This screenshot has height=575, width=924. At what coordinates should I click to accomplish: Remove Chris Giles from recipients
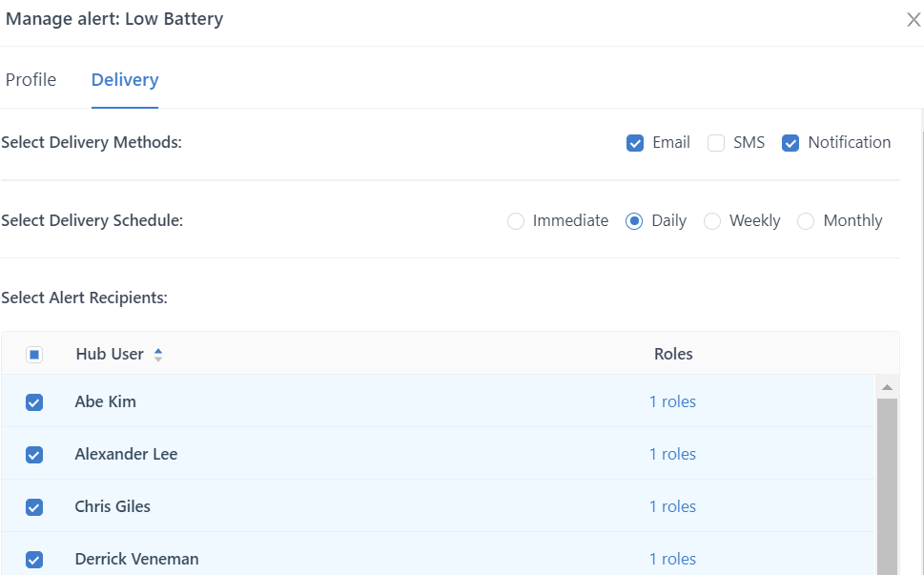(x=34, y=507)
